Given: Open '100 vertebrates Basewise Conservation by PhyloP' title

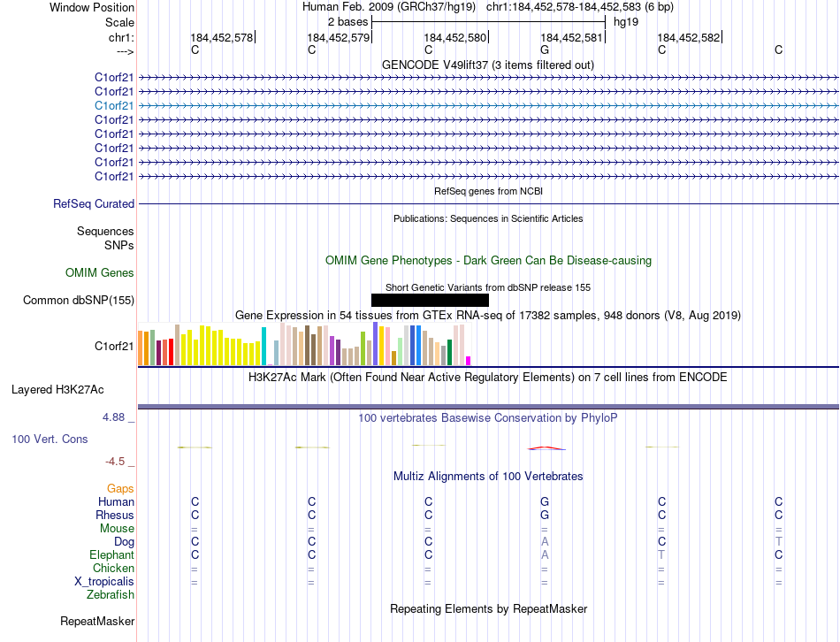Looking at the screenshot, I should [488, 418].
